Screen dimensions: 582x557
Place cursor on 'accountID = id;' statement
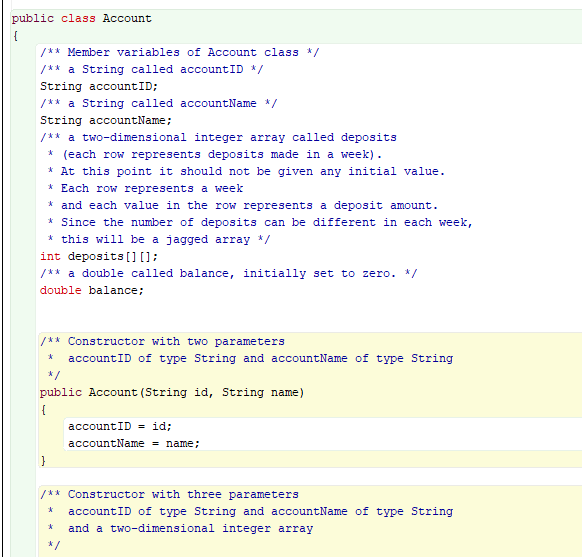pyautogui.click(x=120, y=426)
